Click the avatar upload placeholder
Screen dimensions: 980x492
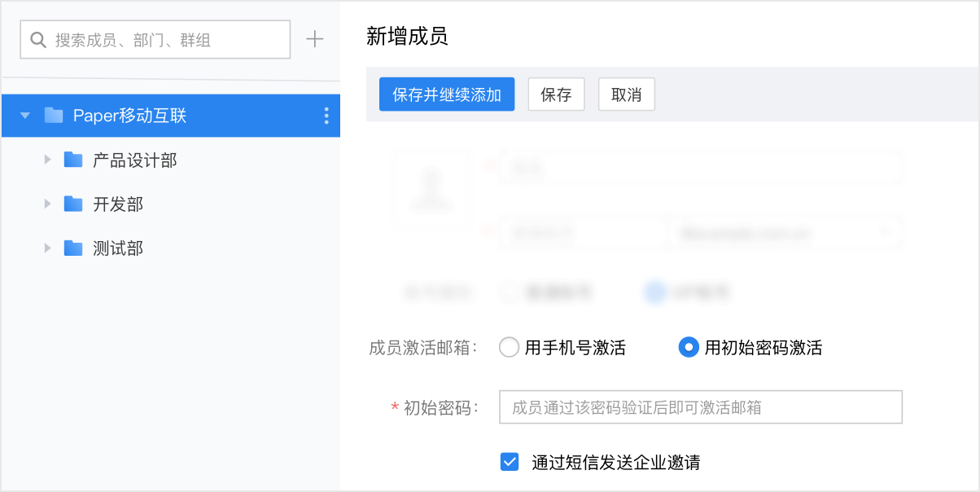coord(431,190)
